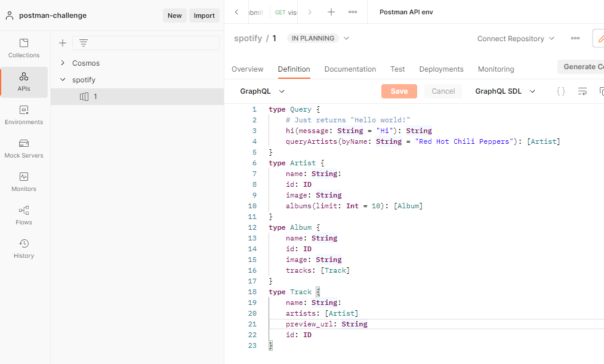Screen dimensions: 604x364
Task: Open the Connect Repository dropdown
Action: point(516,39)
